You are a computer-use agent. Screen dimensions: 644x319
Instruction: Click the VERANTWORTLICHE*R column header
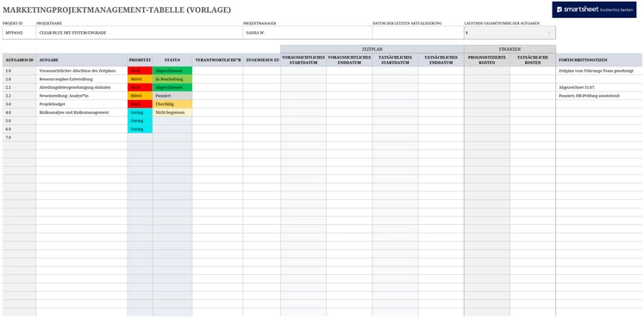(217, 60)
